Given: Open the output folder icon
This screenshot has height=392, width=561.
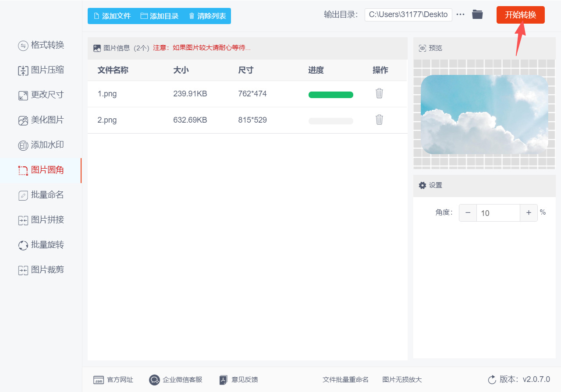Looking at the screenshot, I should pos(477,14).
